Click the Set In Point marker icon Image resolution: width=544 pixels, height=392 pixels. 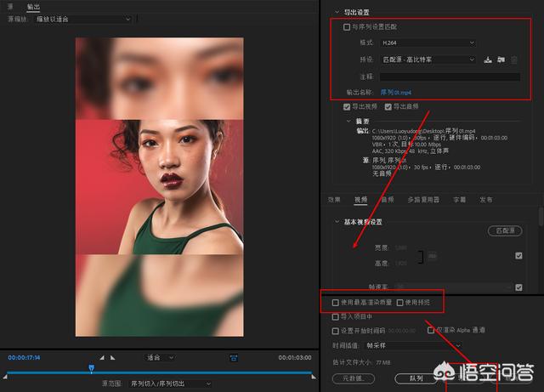point(102,358)
